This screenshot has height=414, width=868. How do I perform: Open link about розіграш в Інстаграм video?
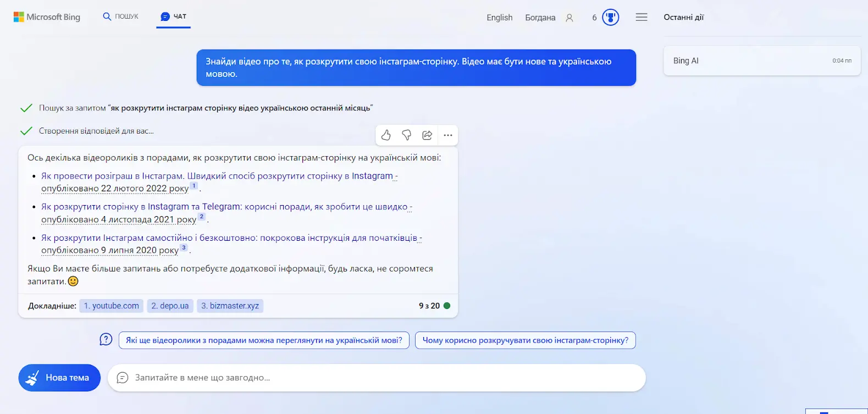tap(219, 182)
